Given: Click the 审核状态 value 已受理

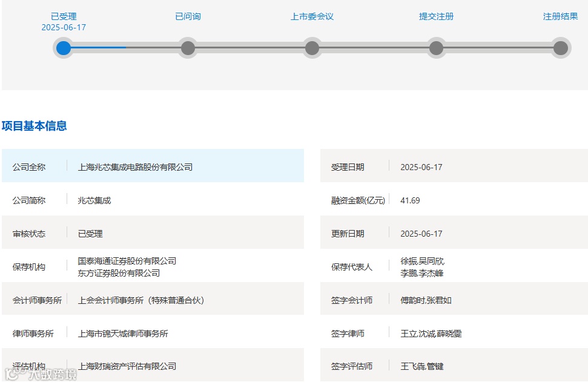Looking at the screenshot, I should (90, 234).
